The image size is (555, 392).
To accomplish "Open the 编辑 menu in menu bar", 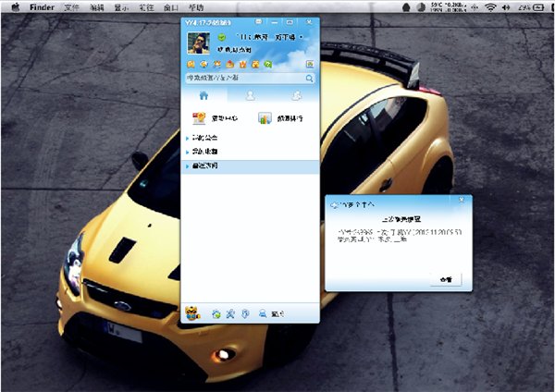I will (x=96, y=7).
